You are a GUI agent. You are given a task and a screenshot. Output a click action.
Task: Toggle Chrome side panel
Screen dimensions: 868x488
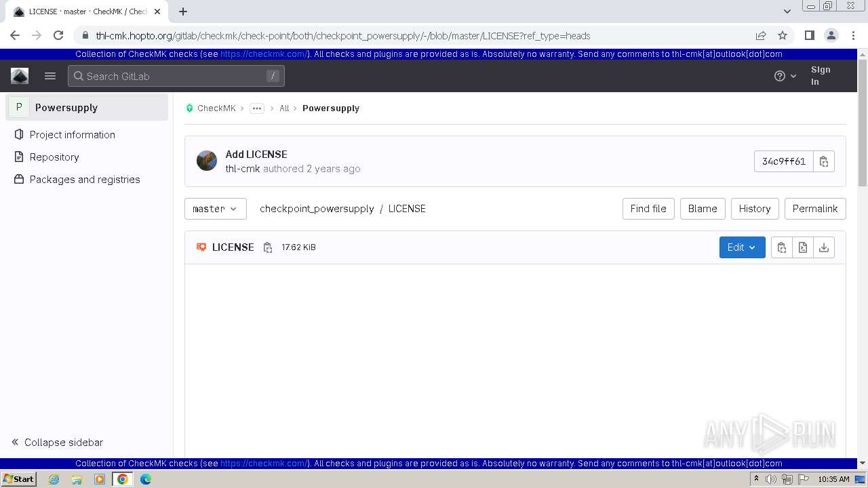coord(809,35)
